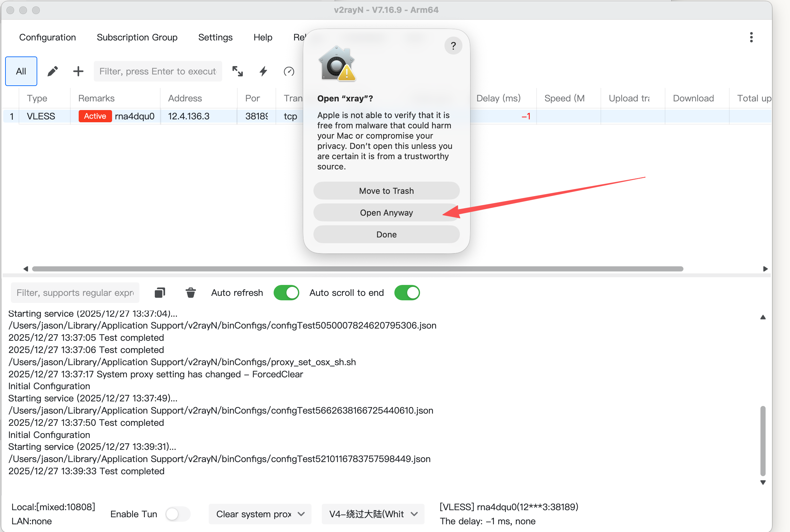Sort by the Remarks column header
This screenshot has height=532, width=790.
coord(115,98)
